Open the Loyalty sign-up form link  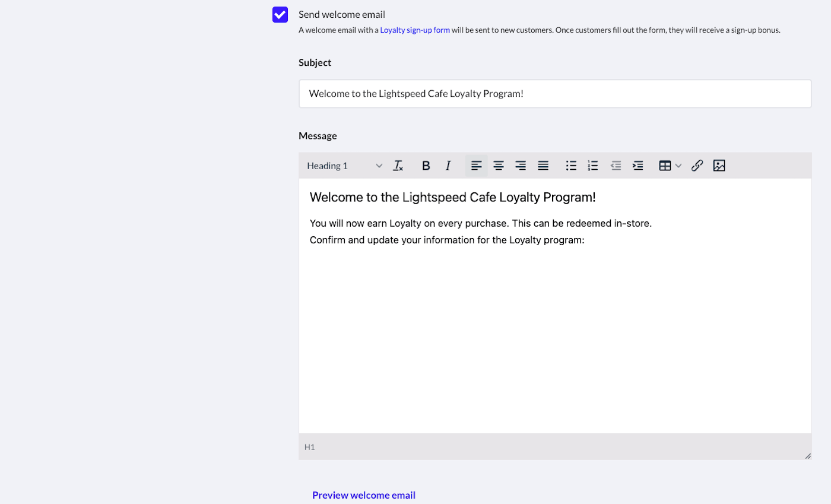tap(415, 30)
